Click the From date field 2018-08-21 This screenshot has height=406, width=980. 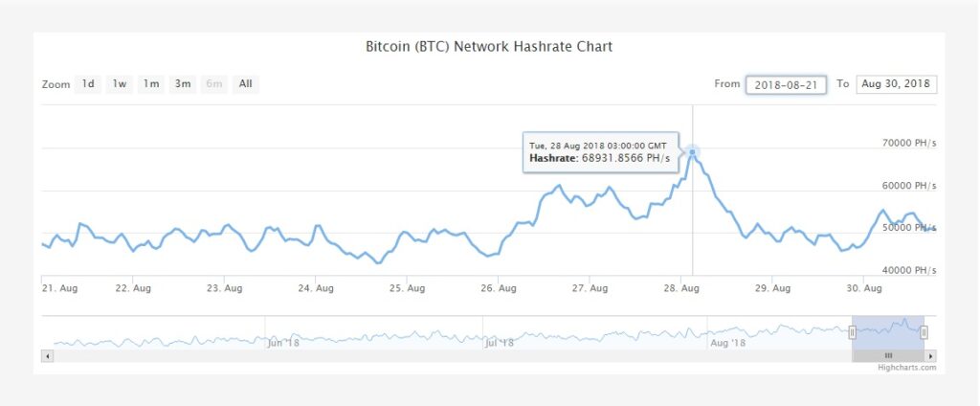coord(786,85)
